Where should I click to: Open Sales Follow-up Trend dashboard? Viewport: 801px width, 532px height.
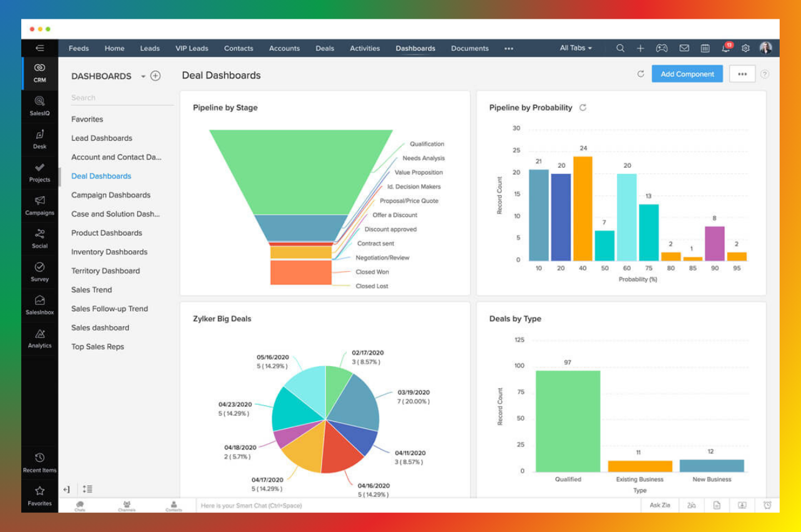click(x=110, y=309)
